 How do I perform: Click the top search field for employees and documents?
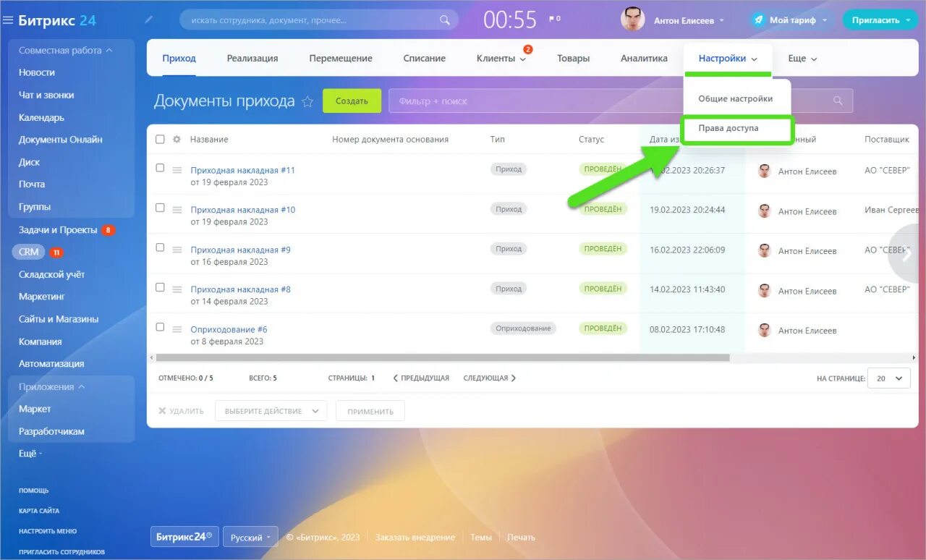(318, 20)
